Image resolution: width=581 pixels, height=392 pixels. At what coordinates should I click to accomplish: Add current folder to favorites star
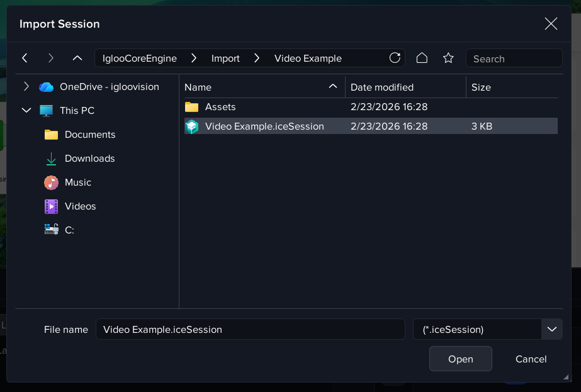[448, 58]
